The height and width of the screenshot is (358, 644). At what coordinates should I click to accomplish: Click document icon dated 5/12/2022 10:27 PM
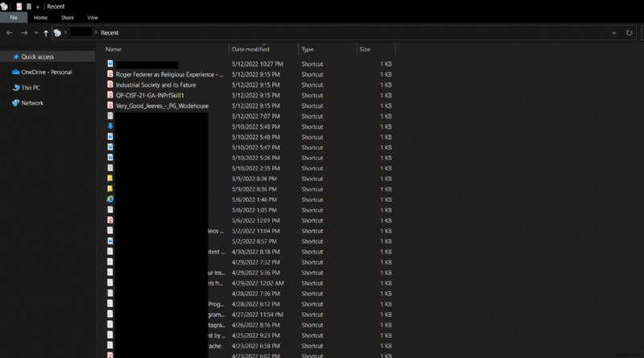point(110,64)
